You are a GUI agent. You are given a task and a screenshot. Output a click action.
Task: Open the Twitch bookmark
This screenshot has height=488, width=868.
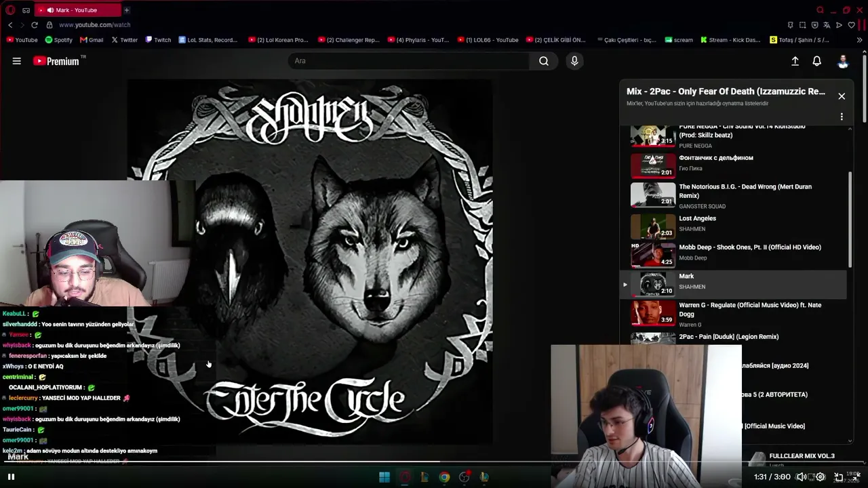(158, 40)
